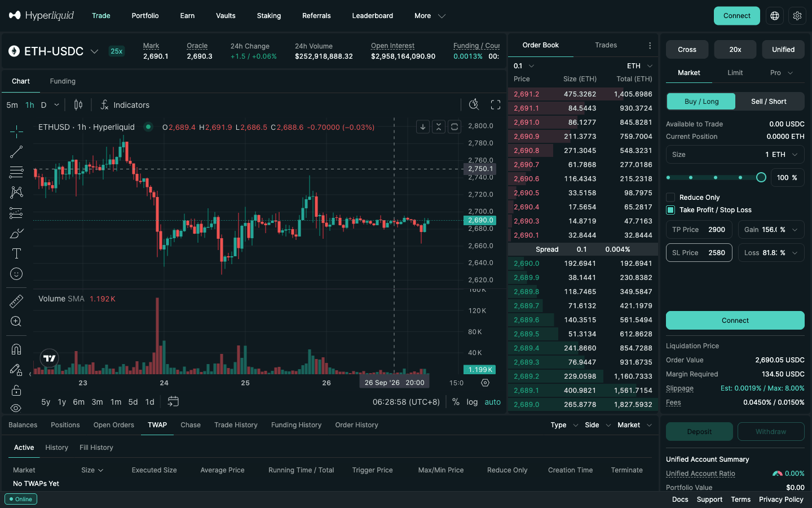Enable the Reduce Only checkbox
812x508 pixels.
click(x=670, y=198)
